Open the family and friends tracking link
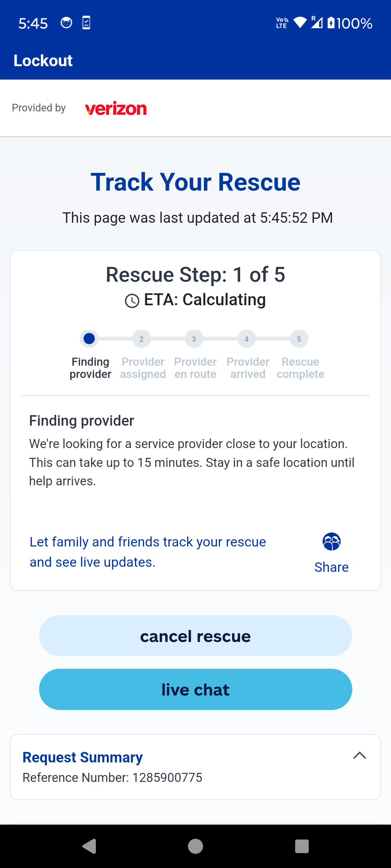Viewport: 391px width, 868px height. tap(148, 552)
